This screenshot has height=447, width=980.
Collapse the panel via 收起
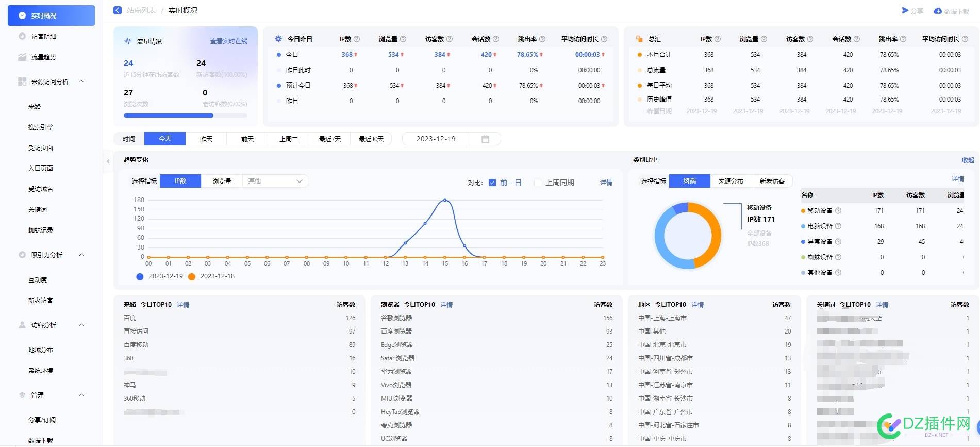point(968,160)
